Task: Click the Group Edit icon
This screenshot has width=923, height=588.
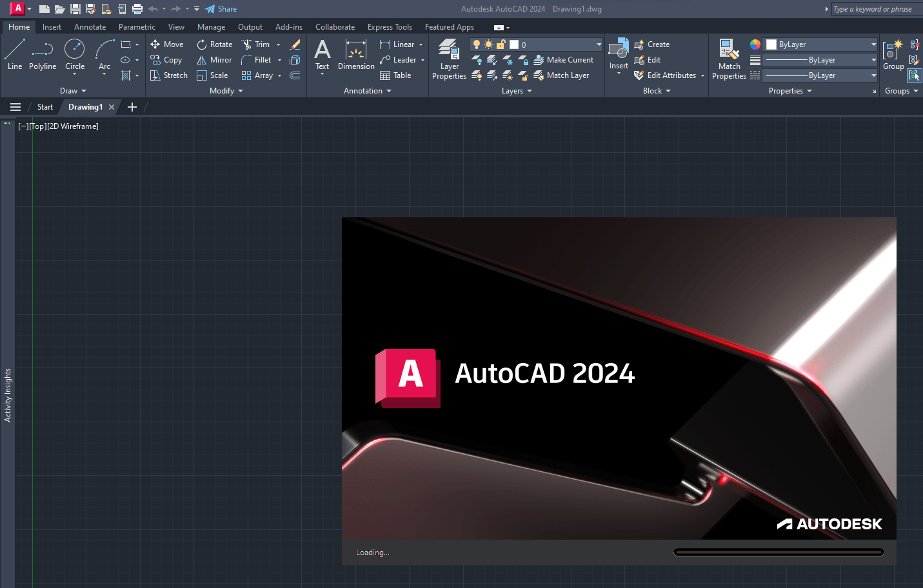Action: coord(915,60)
